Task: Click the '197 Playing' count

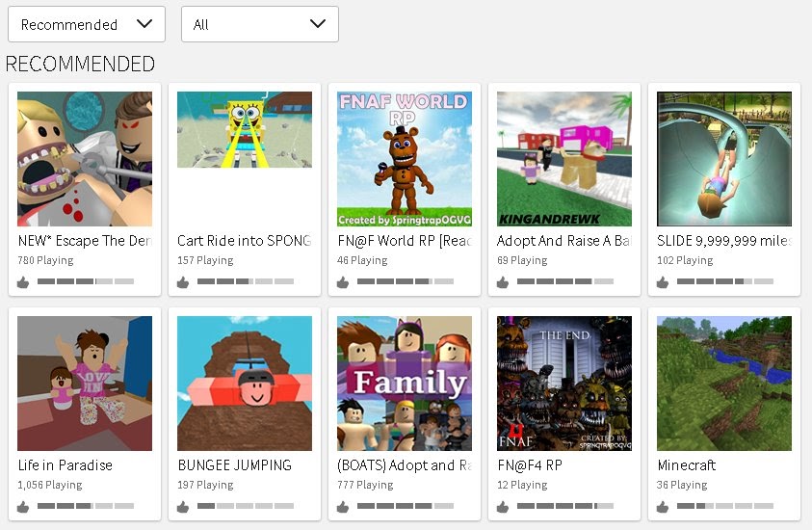Action: pos(205,485)
